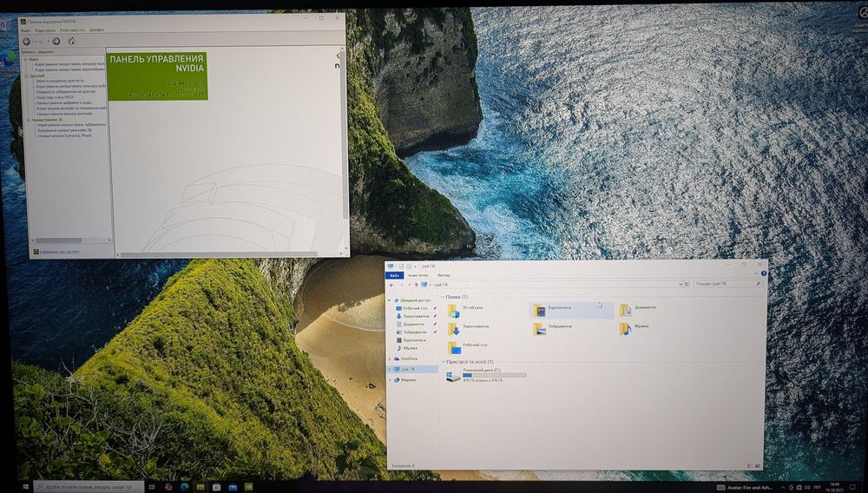Open the Windows Start button
The image size is (868, 493).
click(x=25, y=487)
